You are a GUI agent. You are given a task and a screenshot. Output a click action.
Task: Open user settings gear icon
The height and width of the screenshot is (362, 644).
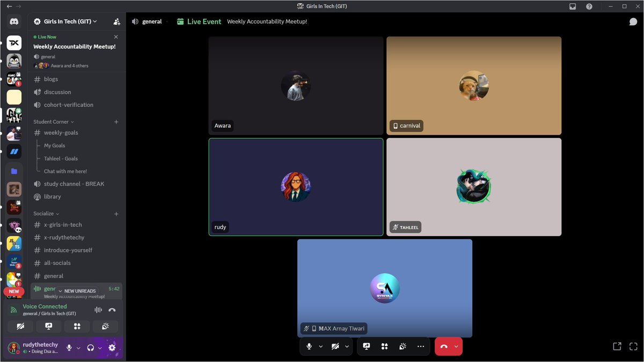click(112, 348)
